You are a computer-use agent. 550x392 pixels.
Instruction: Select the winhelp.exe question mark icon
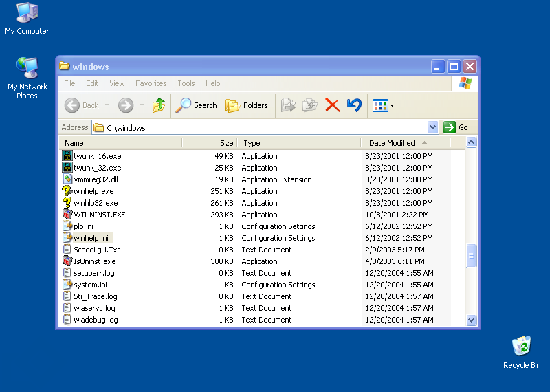[x=67, y=191]
